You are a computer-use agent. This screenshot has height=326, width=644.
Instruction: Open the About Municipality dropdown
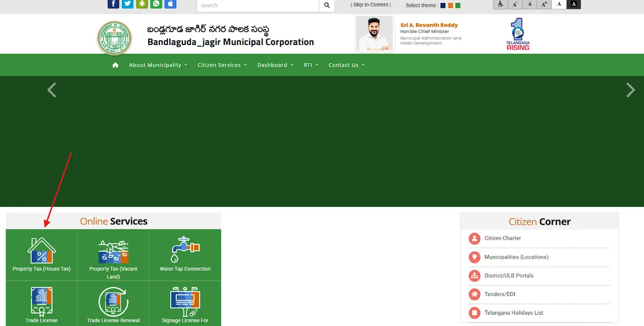[x=156, y=64]
